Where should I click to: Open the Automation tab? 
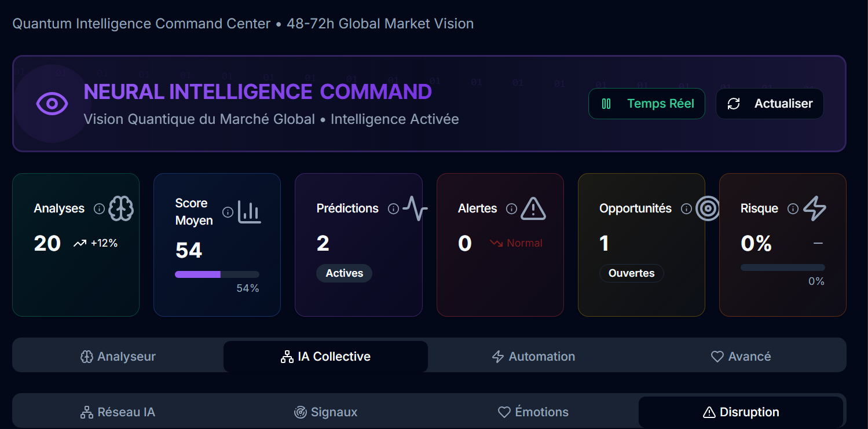[533, 357]
